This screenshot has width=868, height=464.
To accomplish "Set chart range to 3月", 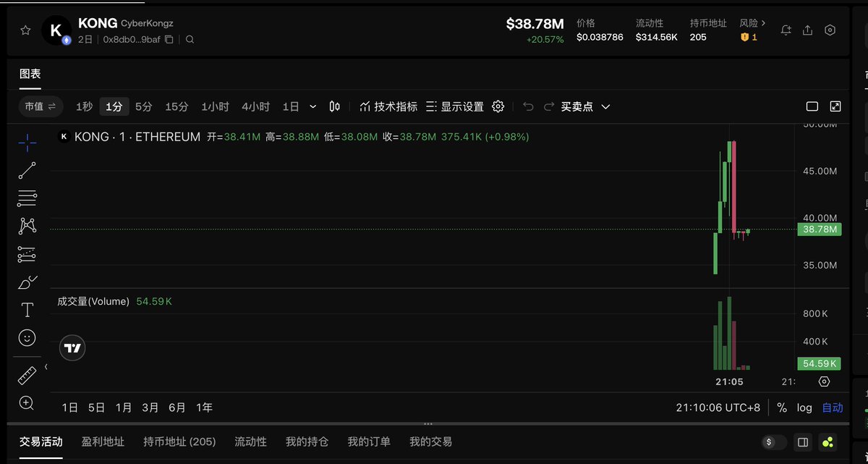I will 150,408.
